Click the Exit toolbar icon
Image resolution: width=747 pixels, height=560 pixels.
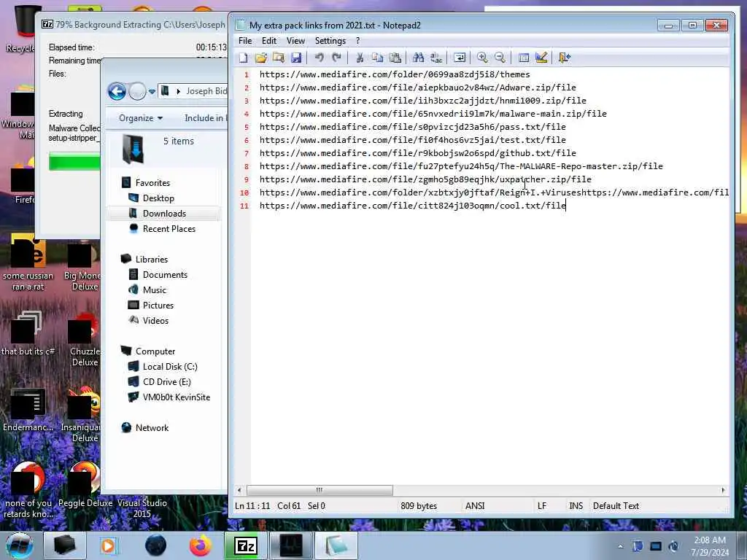565,58
